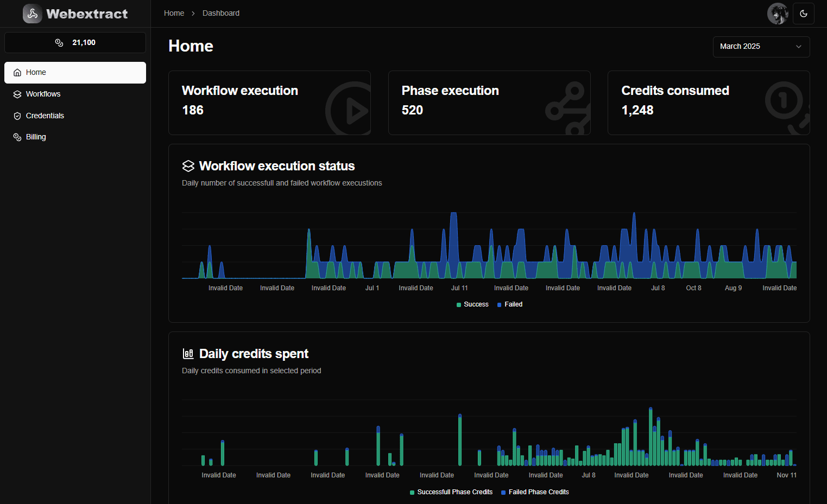Click the Failed legend label

click(x=514, y=304)
